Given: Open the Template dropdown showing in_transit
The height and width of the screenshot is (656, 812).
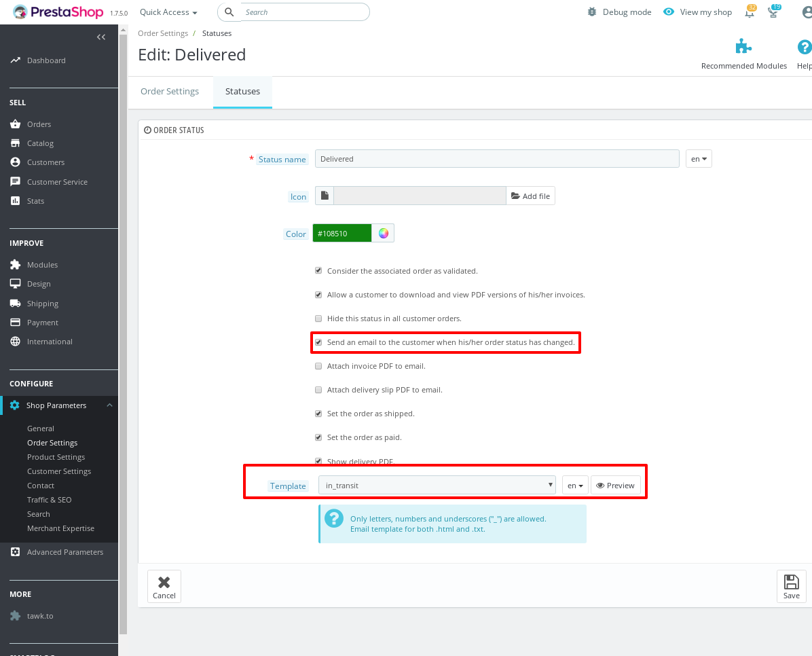Looking at the screenshot, I should click(437, 485).
